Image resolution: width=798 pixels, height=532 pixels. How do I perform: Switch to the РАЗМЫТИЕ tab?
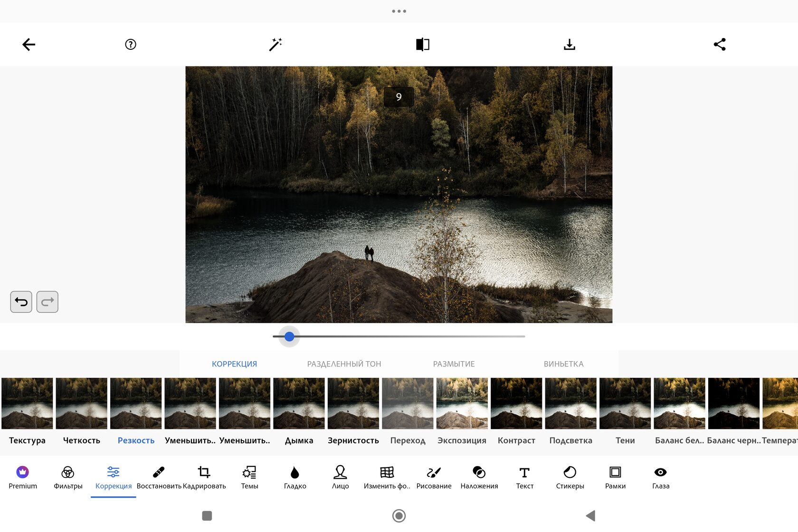coord(454,364)
